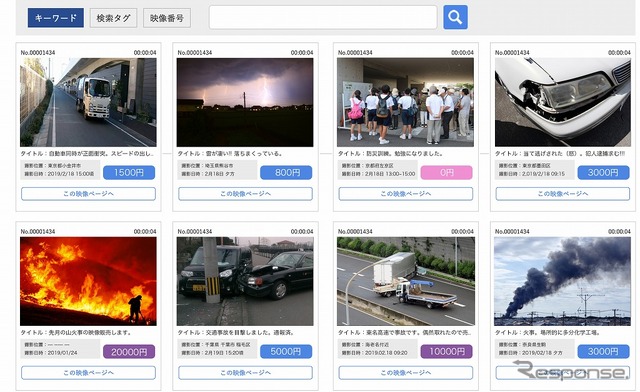Click the purple 10000円 price button

pos(447,352)
